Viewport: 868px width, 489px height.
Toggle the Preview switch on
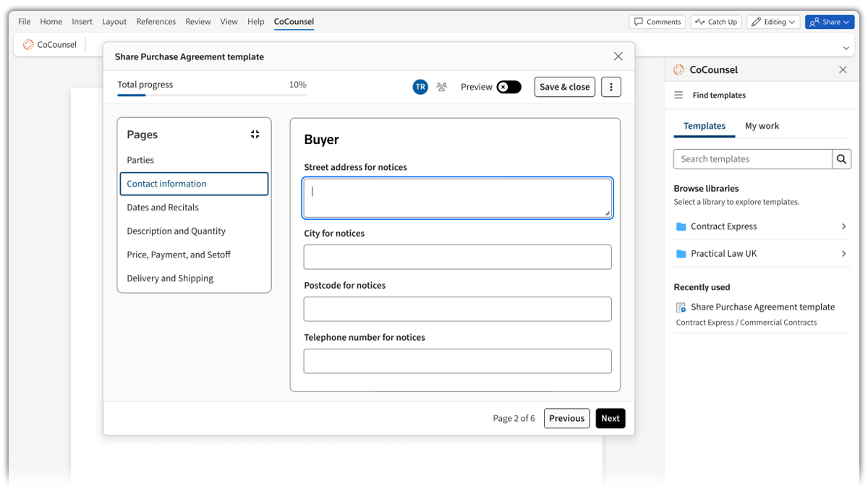pyautogui.click(x=509, y=87)
